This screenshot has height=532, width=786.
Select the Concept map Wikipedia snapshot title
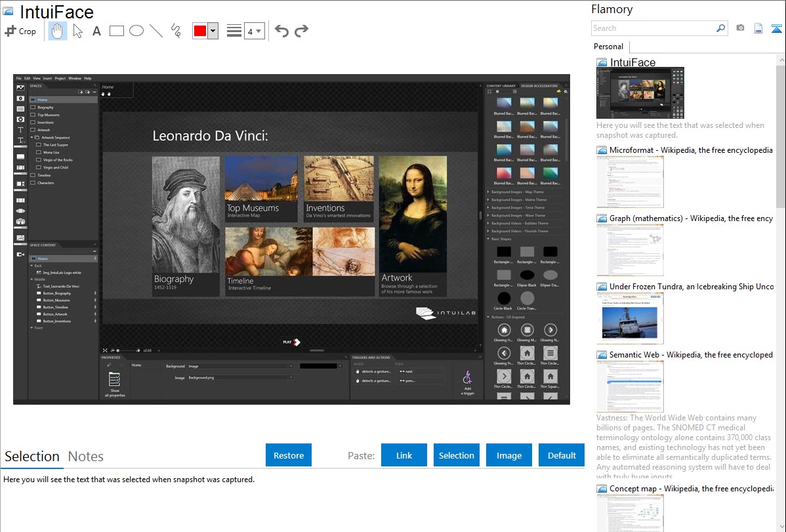[x=691, y=488]
